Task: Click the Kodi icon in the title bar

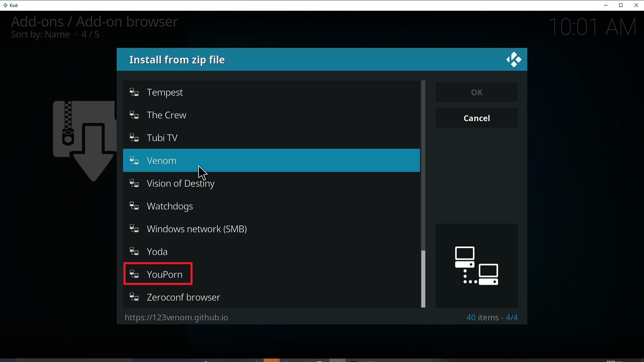Action: [5, 5]
